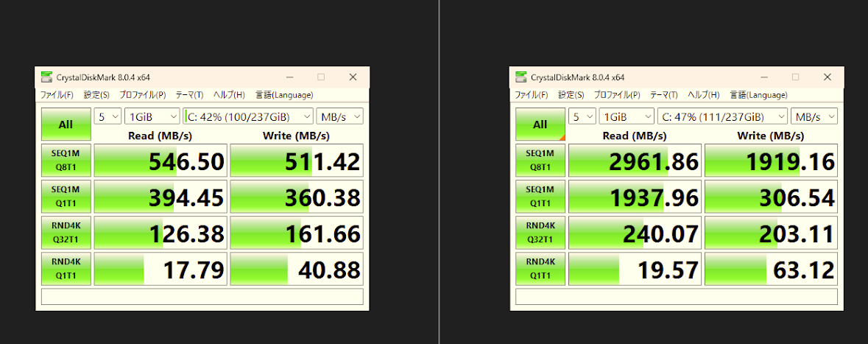
Task: Start SEQ1M Q1T1 test in left window
Action: tap(66, 196)
